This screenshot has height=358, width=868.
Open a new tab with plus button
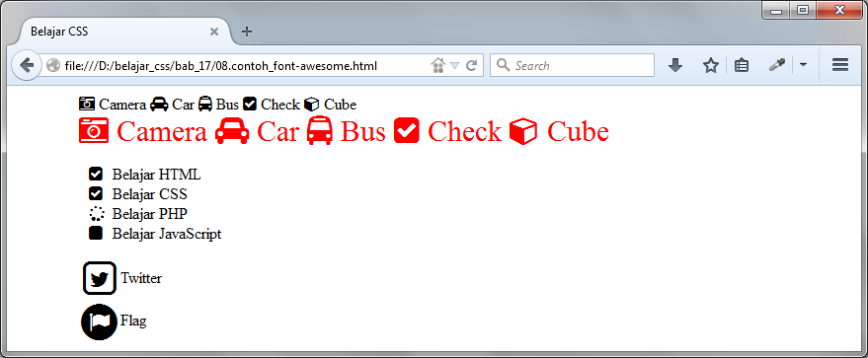coord(247,32)
